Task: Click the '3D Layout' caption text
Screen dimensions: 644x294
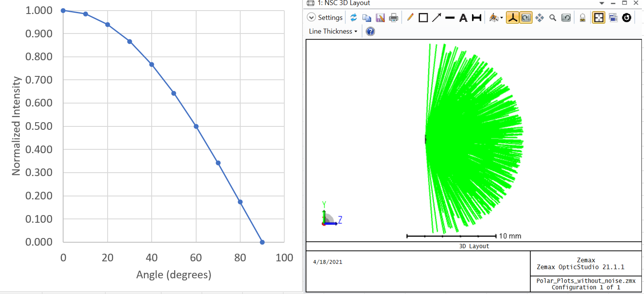Action: 474,246
